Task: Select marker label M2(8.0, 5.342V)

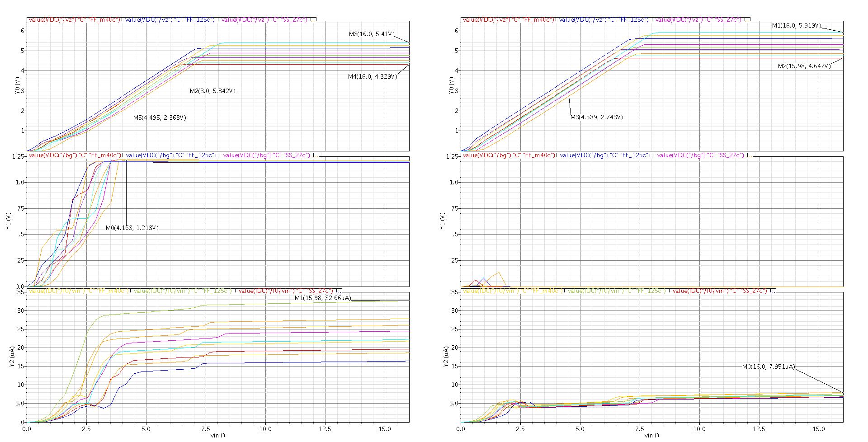Action: click(x=212, y=91)
